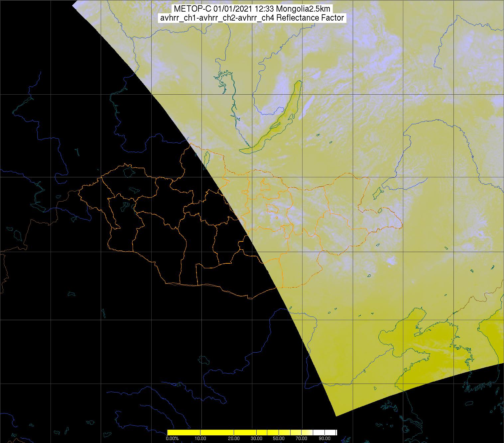Screen dimensions: 504x443
Task: Click the "10.00" color scale label
Action: coord(201,439)
